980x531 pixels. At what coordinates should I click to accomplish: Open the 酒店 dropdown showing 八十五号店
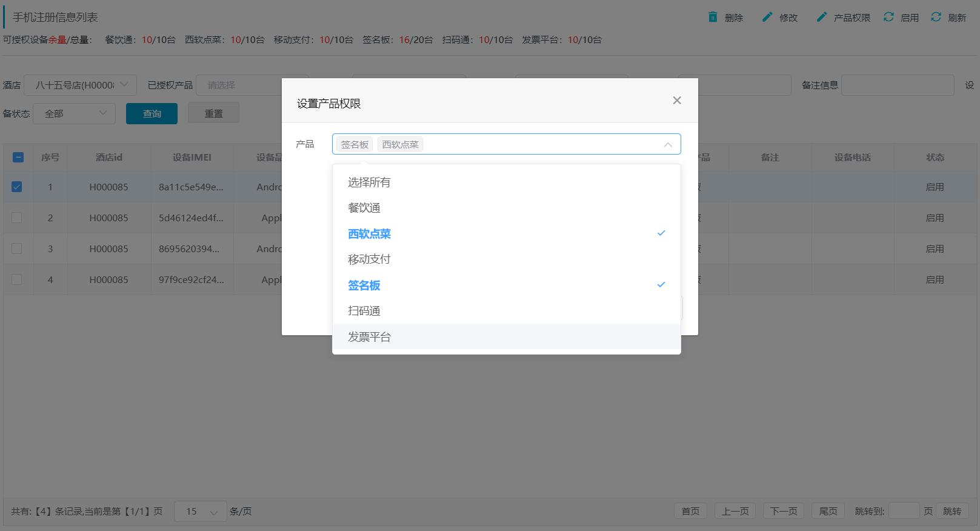click(80, 85)
